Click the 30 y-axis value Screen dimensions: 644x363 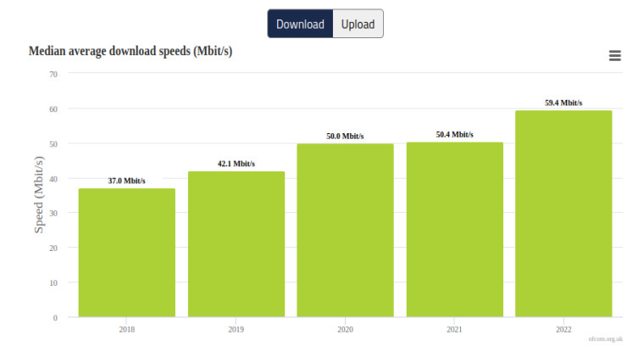pos(53,214)
